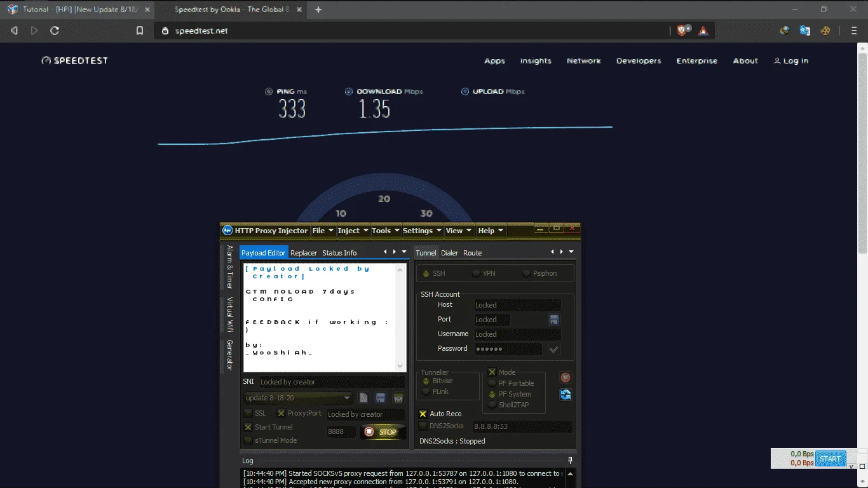Image resolution: width=868 pixels, height=488 pixels.
Task: Enable the sTunnel Mode checkbox
Action: point(248,440)
